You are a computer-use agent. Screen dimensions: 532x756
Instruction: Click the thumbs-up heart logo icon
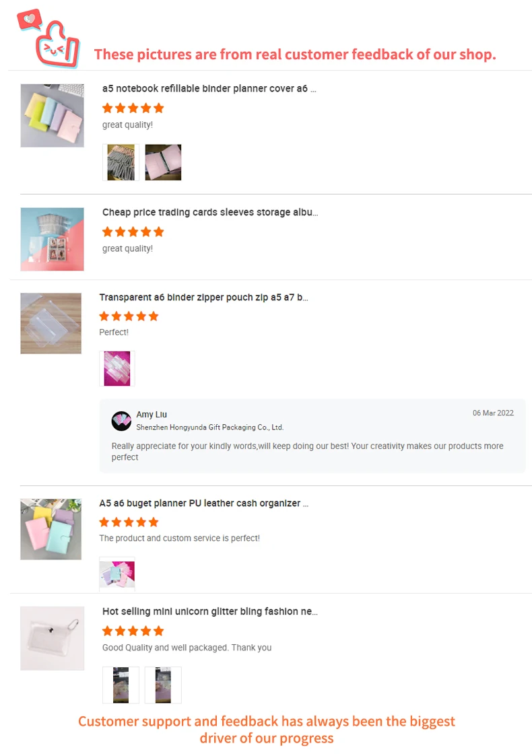(48, 38)
